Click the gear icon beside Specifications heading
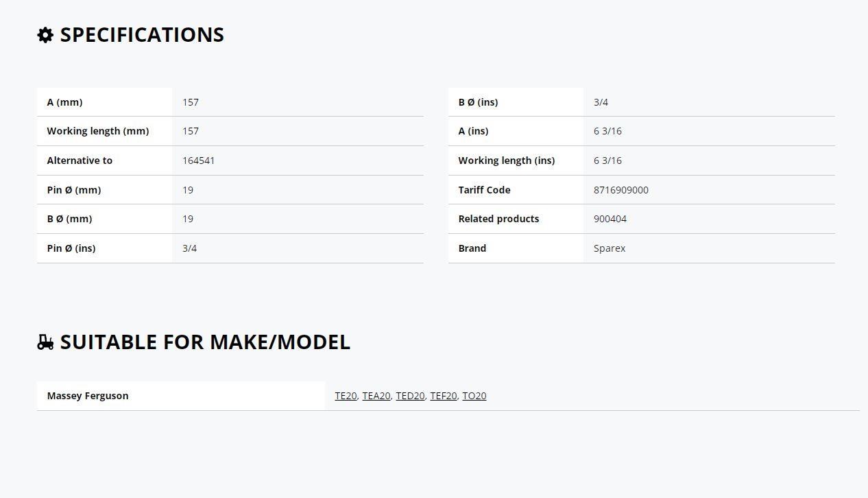This screenshot has height=498, width=868. point(45,35)
